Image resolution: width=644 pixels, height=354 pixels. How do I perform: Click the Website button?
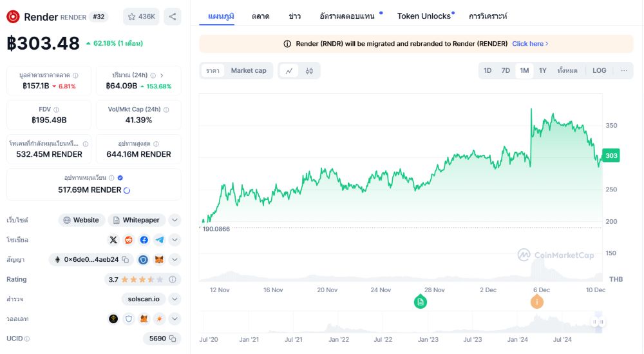coord(81,220)
